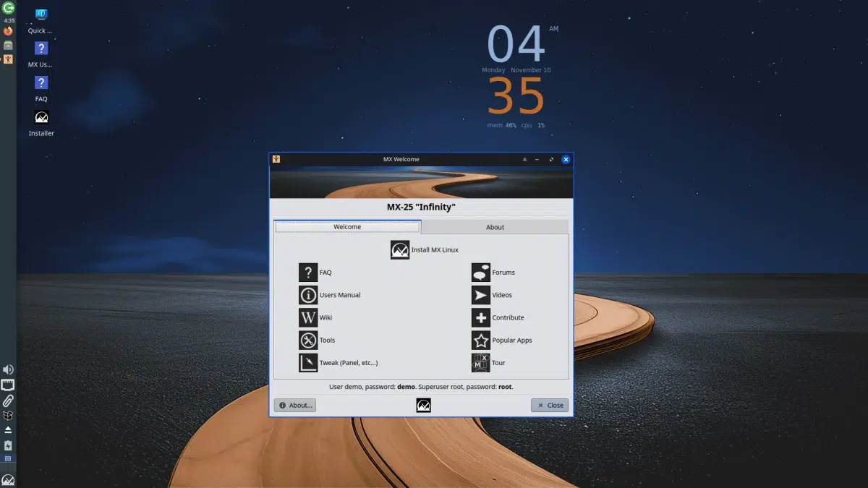The height and width of the screenshot is (488, 868).
Task: Open the Quick System Info desktop icon
Action: coord(41,15)
